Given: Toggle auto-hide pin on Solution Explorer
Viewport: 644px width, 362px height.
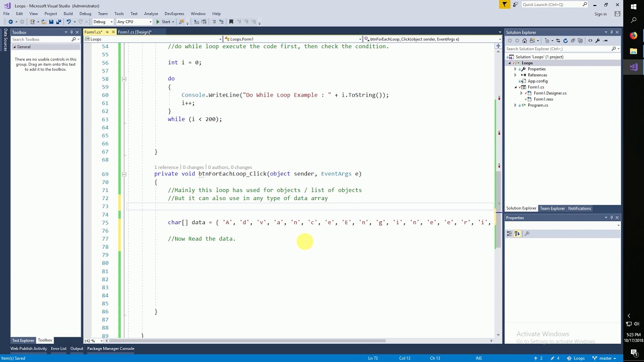Looking at the screenshot, I should (x=612, y=32).
